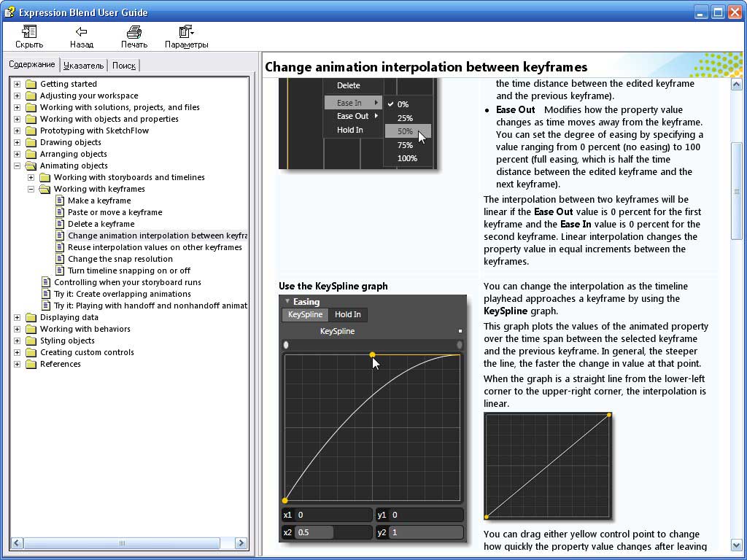747x560 pixels.
Task: Open the Getting started book icon
Action: point(31,85)
